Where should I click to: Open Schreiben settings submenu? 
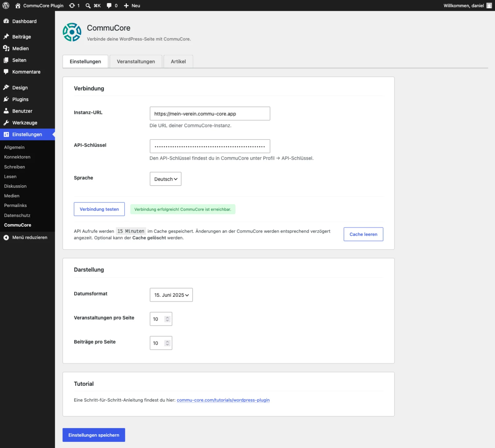15,167
